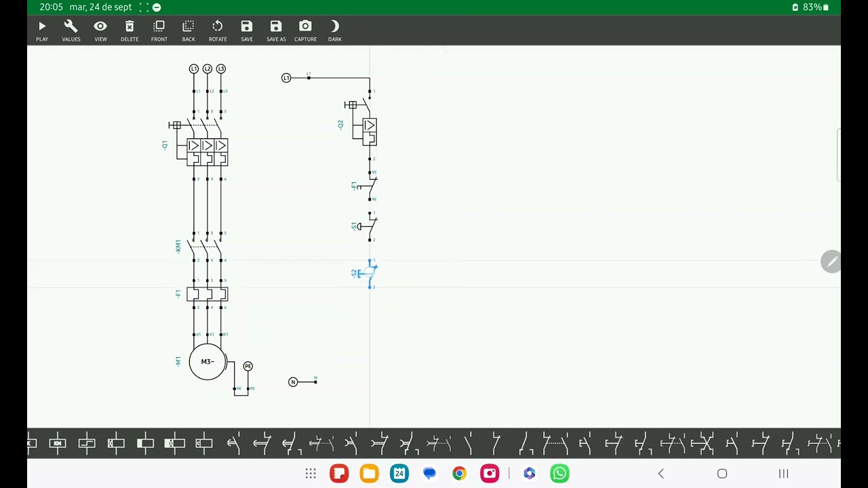Pick the coil with small inner square
The image size is (868, 488).
click(203, 444)
